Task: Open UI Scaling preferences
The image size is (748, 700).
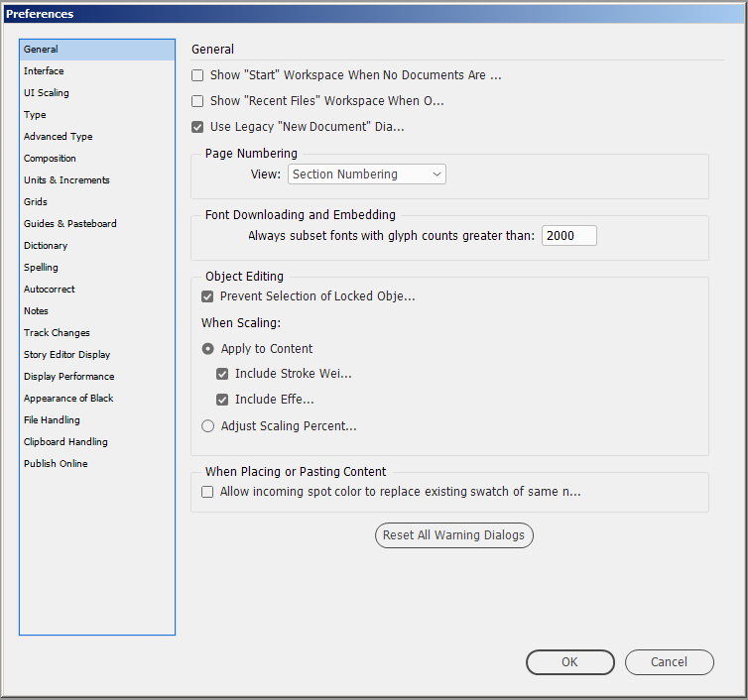Action: tap(97, 93)
